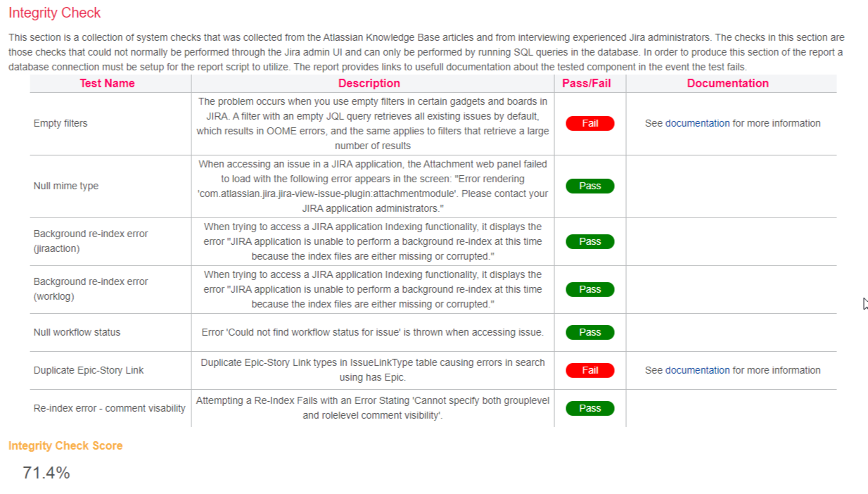The width and height of the screenshot is (868, 494).
Task: Click the Test Name column header
Action: (107, 83)
